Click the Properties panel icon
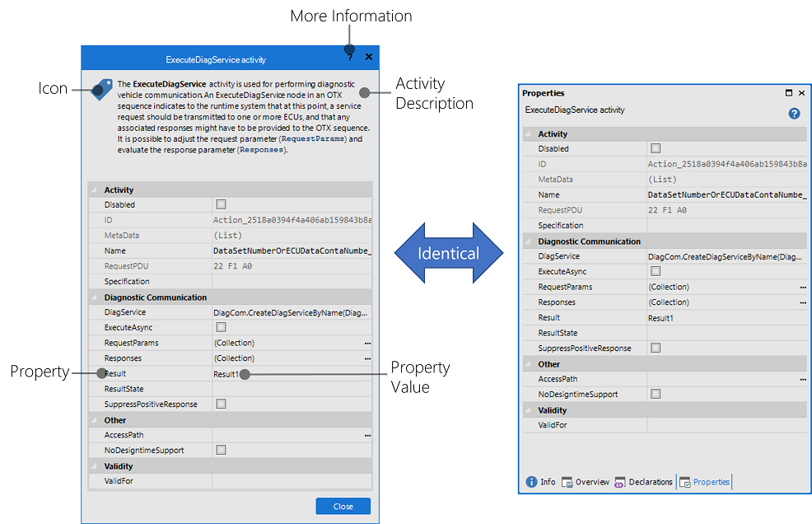Screen dimensions: 812x524 (x=684, y=482)
